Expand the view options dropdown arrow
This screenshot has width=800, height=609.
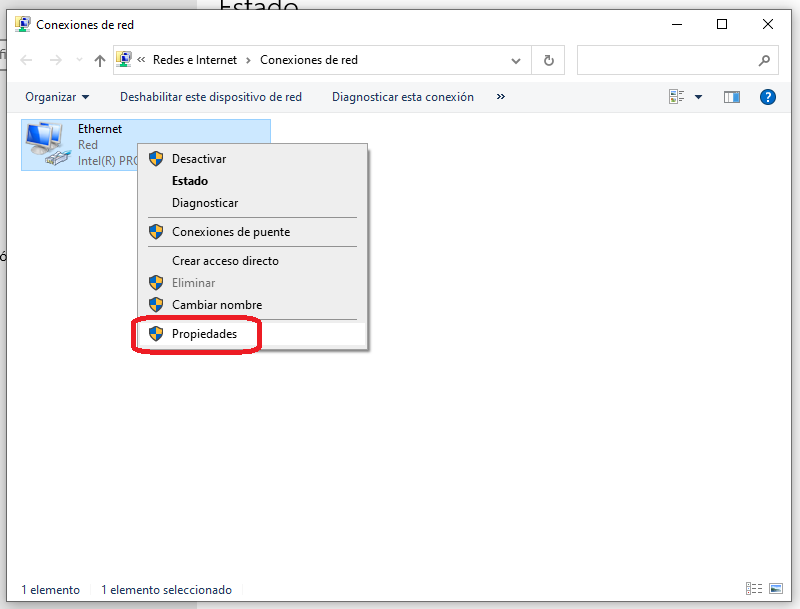(x=700, y=96)
